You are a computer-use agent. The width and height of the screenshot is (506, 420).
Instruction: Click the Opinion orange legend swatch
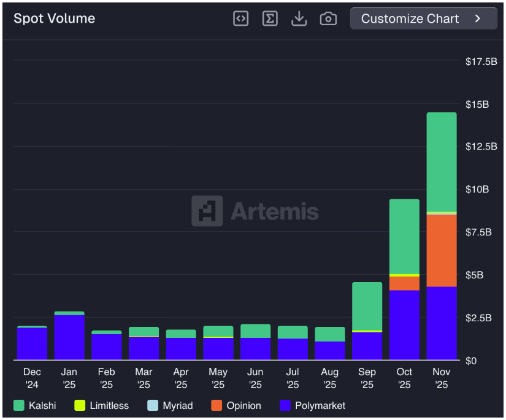(217, 405)
